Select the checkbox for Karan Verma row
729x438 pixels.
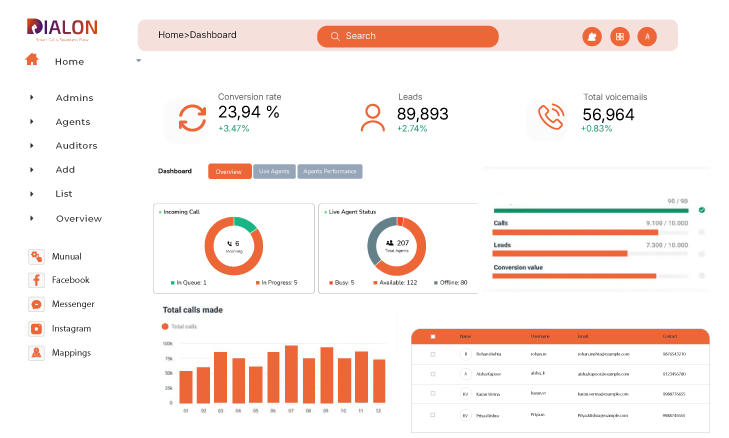[x=432, y=394]
